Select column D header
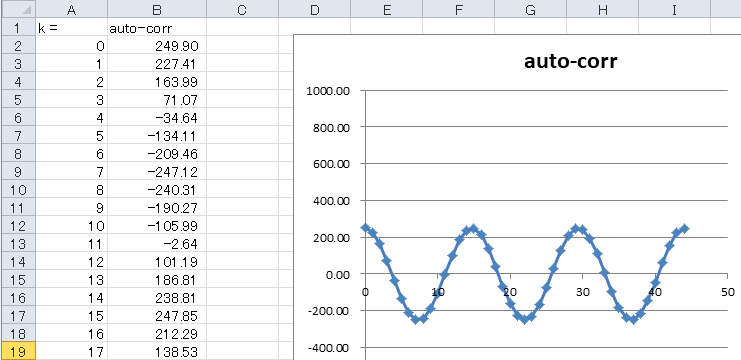 (x=314, y=9)
